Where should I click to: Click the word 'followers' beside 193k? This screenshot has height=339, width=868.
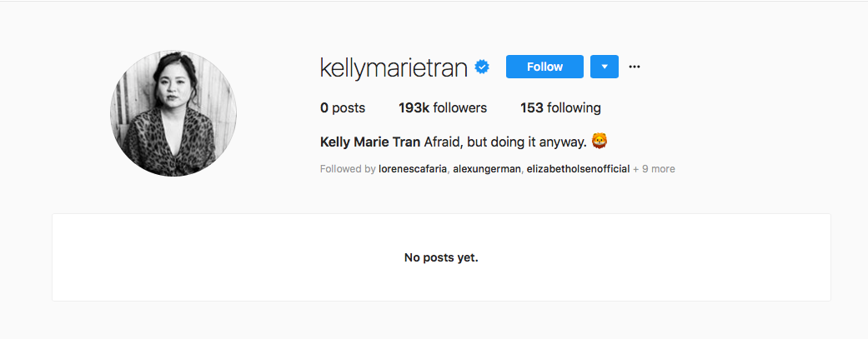(x=460, y=107)
